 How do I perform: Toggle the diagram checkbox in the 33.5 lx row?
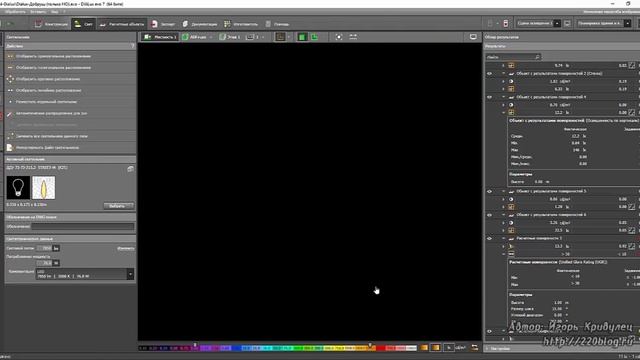tap(632, 230)
